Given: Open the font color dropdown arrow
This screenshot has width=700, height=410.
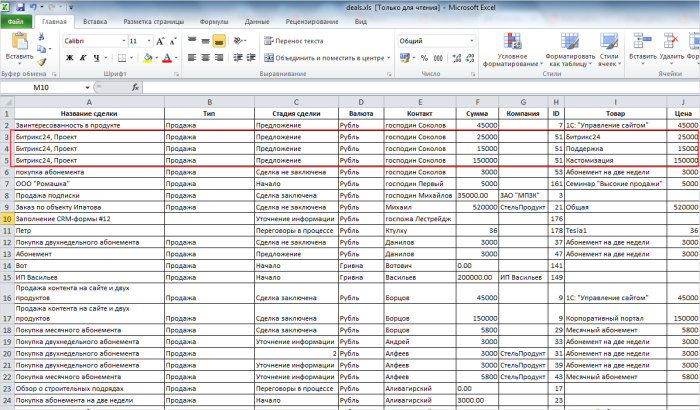Looking at the screenshot, I should 176,58.
